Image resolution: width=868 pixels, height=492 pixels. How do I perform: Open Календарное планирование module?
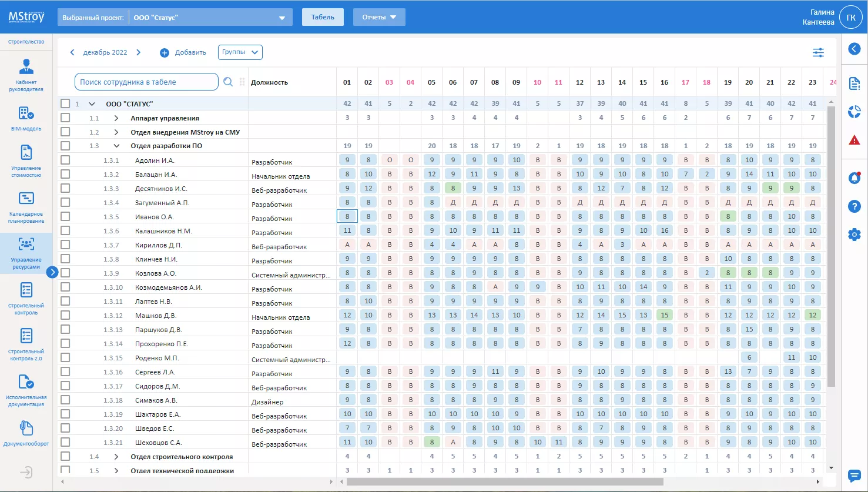pyautogui.click(x=26, y=207)
